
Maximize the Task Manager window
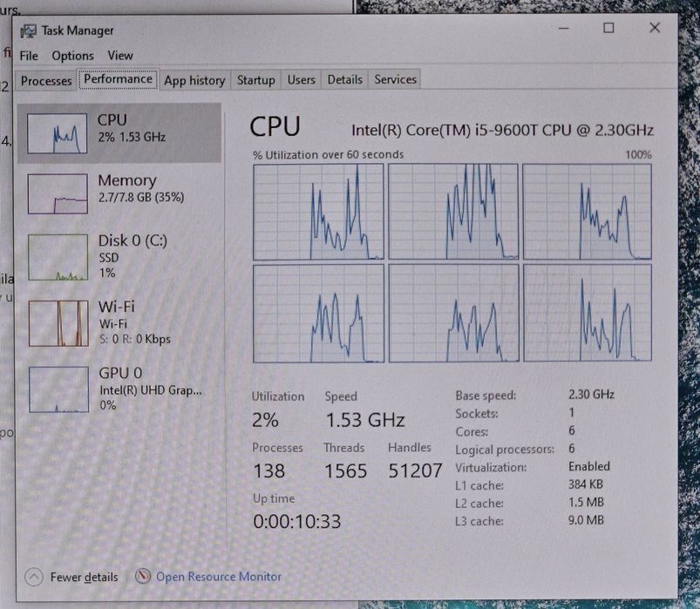(x=608, y=28)
